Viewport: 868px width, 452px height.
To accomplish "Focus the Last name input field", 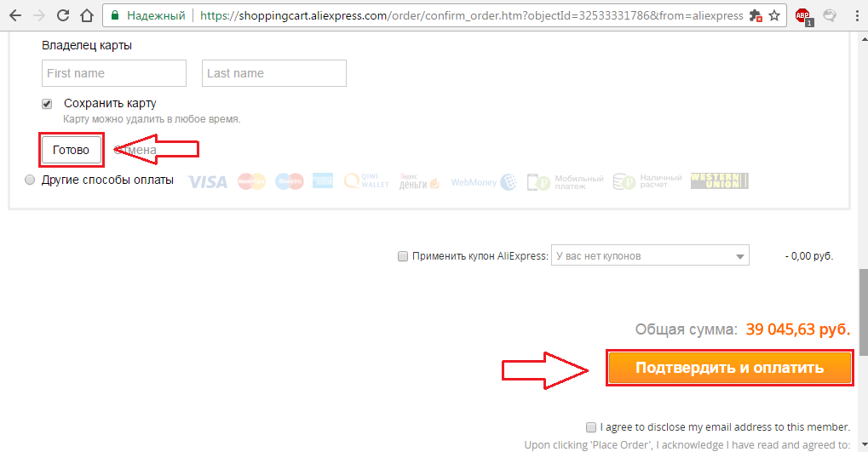I will click(x=274, y=73).
